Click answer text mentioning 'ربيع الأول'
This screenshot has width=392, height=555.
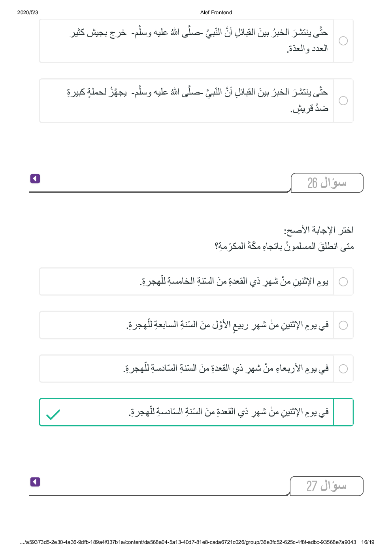[x=228, y=325]
